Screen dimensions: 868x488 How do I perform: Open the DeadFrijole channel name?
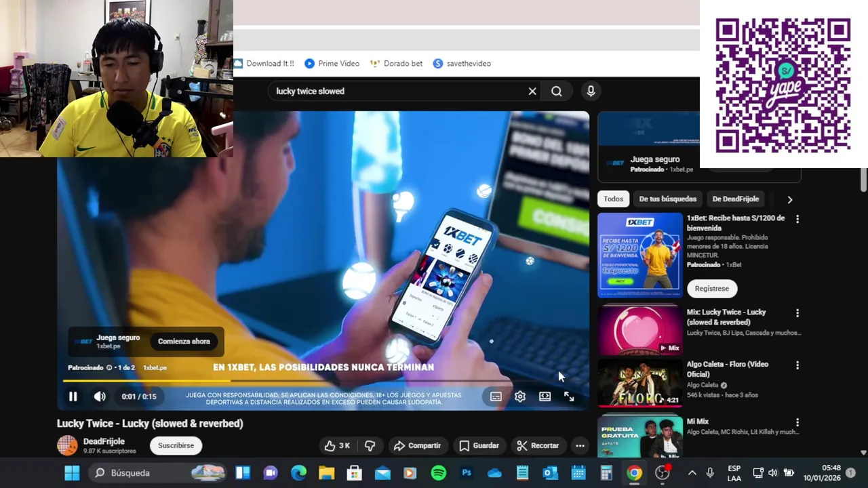pyautogui.click(x=104, y=441)
